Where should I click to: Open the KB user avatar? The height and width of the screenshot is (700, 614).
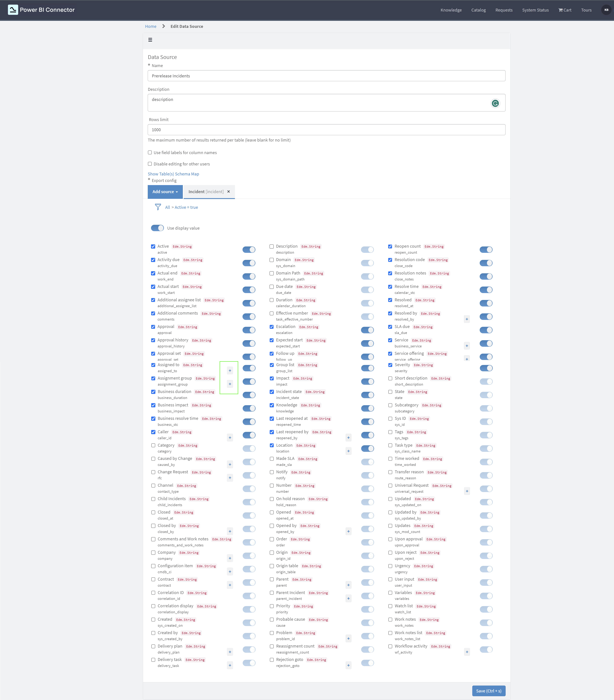pos(606,10)
